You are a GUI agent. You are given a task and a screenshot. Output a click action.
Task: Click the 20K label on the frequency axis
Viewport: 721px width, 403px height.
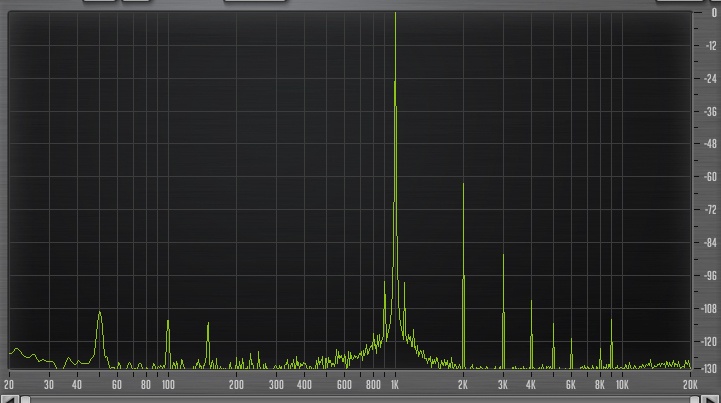(689, 384)
